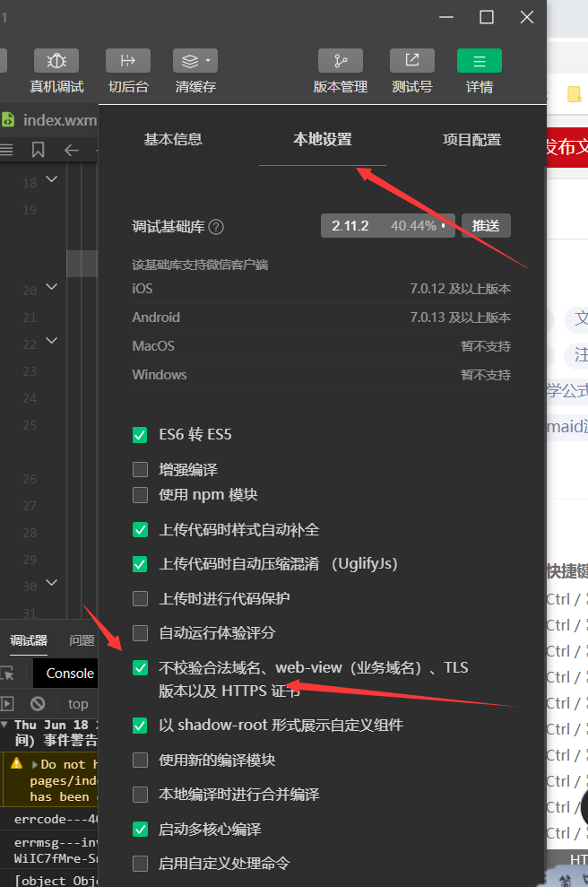Click the yellow note icon in browser window
The height and width of the screenshot is (887, 588).
pyautogui.click(x=574, y=94)
